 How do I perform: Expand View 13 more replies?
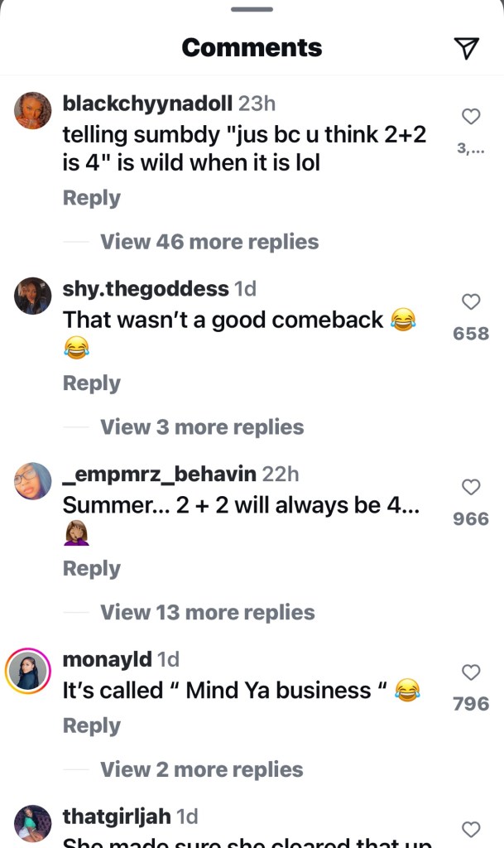pyautogui.click(x=208, y=612)
